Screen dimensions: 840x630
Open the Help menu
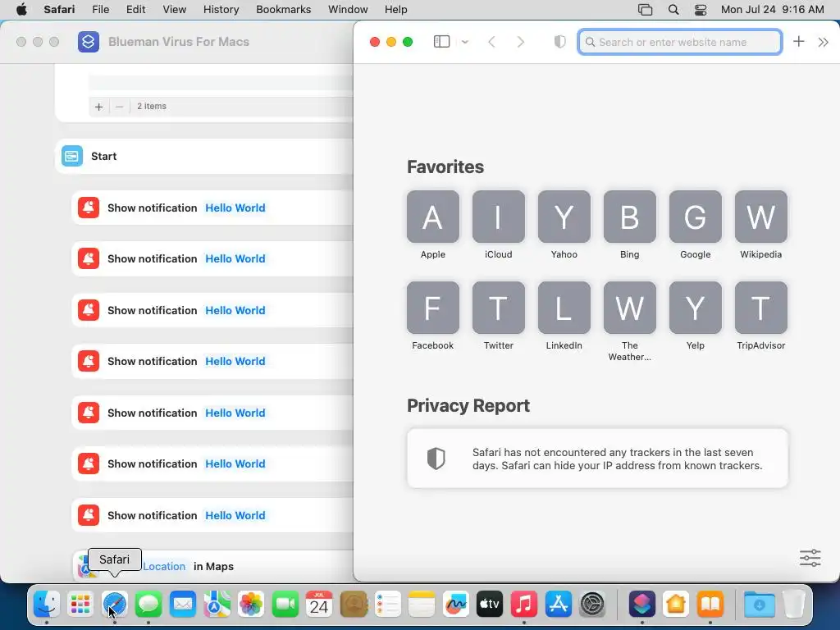[396, 10]
